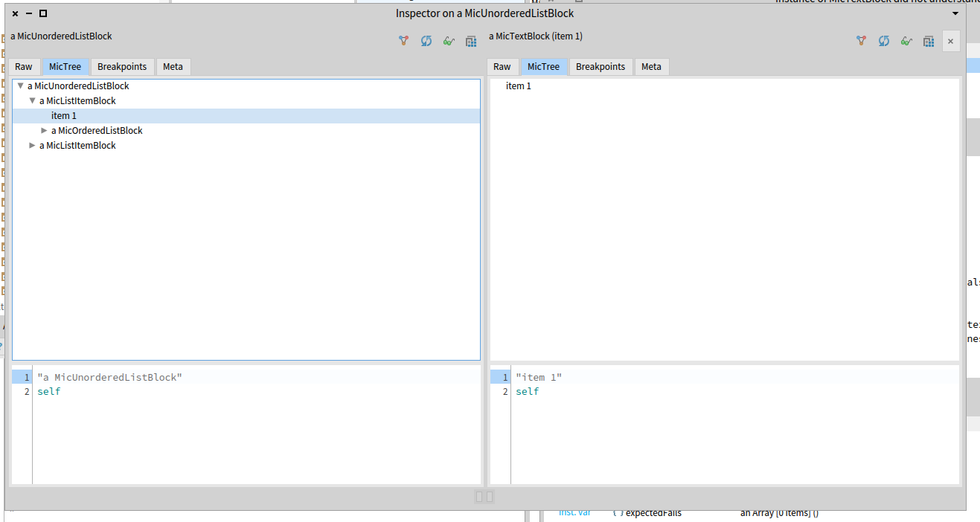This screenshot has width=980, height=522.
Task: Select the 'item 1' row in the left tree
Action: (246, 116)
